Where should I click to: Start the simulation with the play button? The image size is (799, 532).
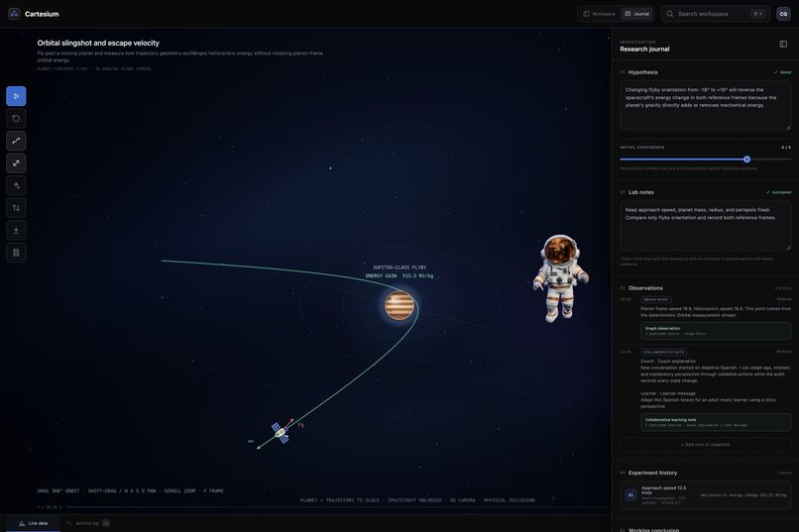[16, 96]
